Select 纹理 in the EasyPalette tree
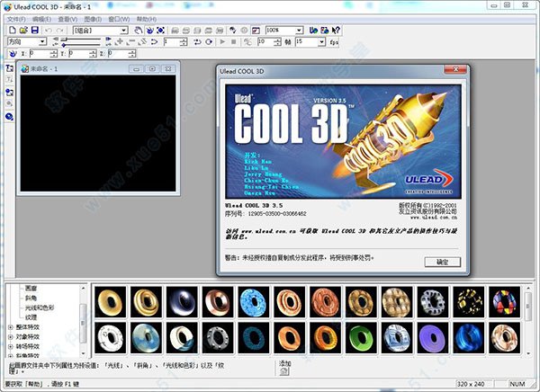The height and width of the screenshot is (392, 540). [x=31, y=317]
